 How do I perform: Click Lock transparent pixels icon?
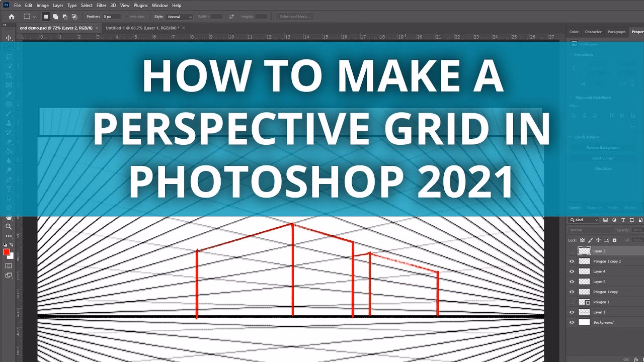583,240
